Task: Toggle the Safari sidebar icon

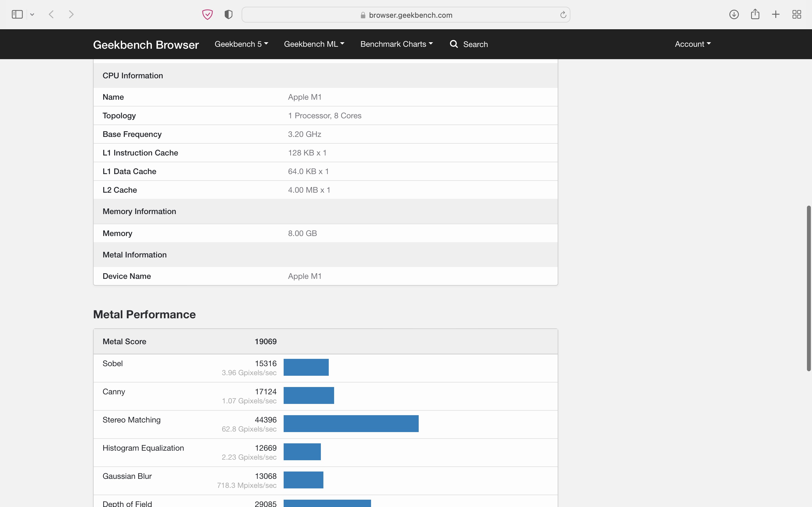Action: pos(17,14)
